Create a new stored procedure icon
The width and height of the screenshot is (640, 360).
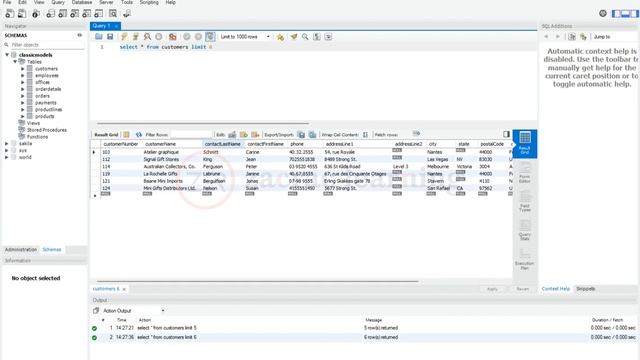click(87, 13)
